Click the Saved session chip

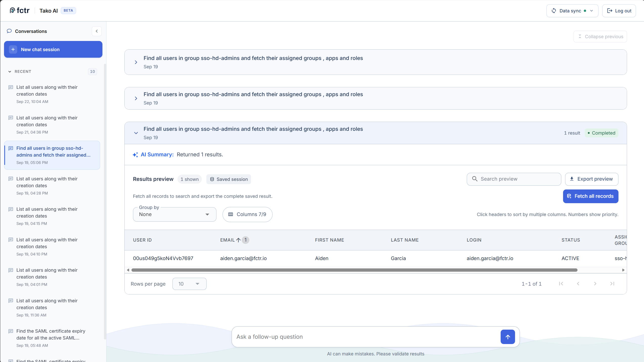229,179
